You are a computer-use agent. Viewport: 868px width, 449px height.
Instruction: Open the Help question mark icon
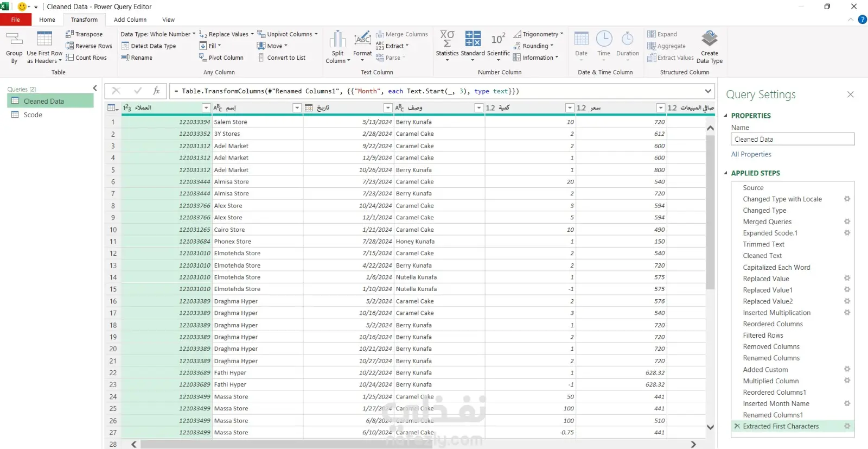tap(862, 20)
